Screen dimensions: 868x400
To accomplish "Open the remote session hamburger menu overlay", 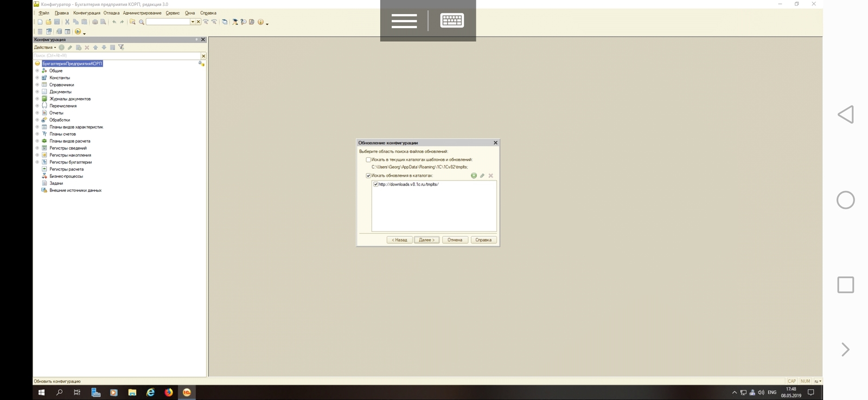I will (x=404, y=21).
